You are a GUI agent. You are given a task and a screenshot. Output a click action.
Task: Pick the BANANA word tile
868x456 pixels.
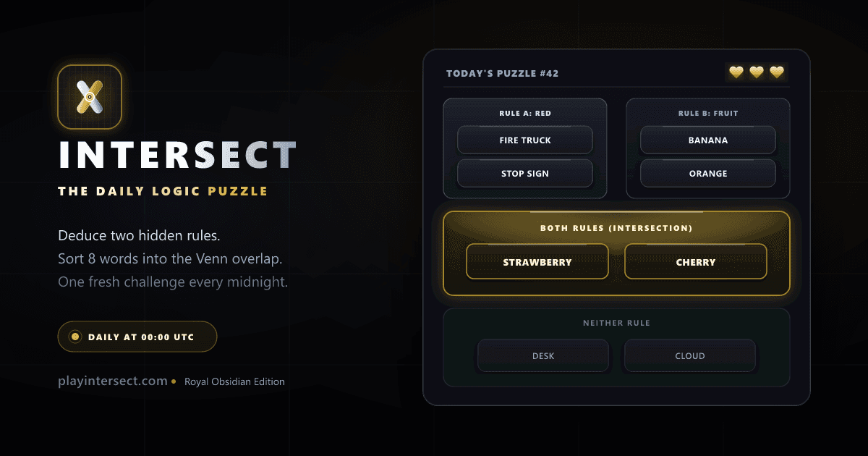click(x=708, y=140)
